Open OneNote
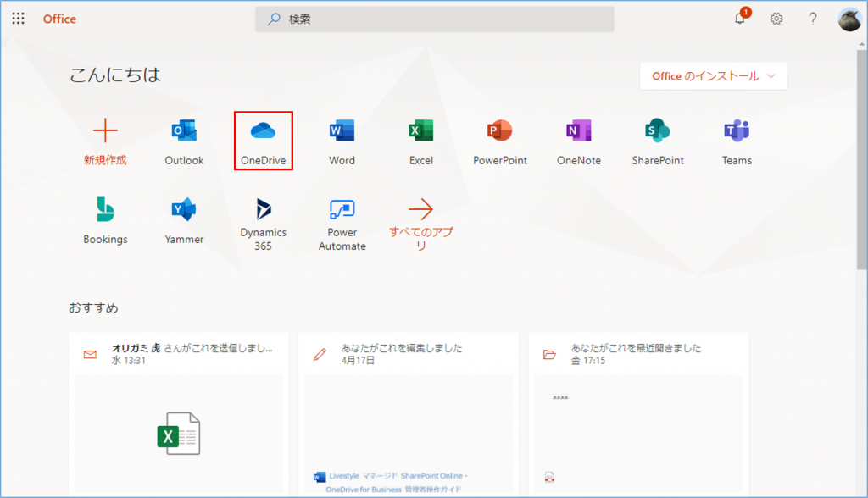This screenshot has width=868, height=498. [579, 142]
